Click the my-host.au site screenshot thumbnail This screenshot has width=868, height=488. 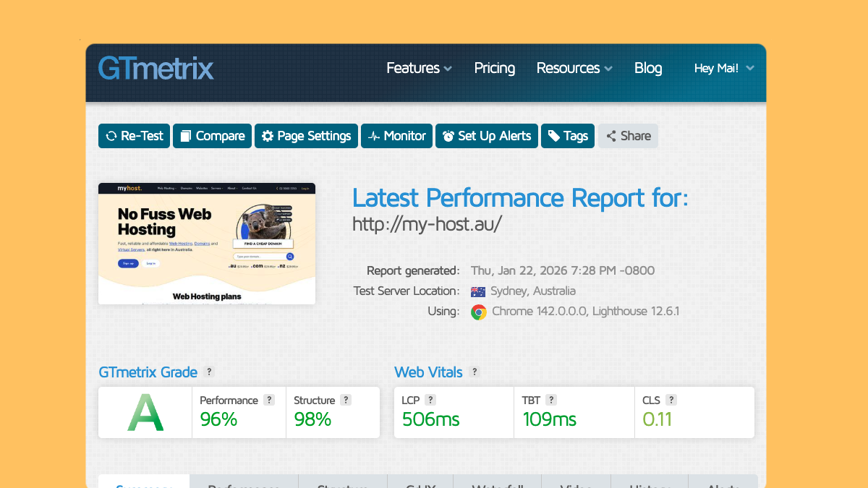click(207, 244)
